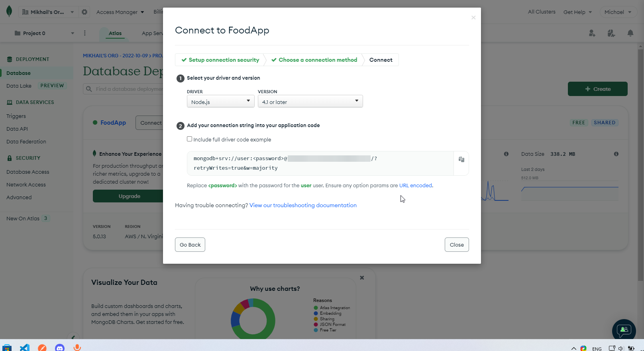The image size is (644, 351).
Task: Open troubleshooting documentation link
Action: pos(303,205)
